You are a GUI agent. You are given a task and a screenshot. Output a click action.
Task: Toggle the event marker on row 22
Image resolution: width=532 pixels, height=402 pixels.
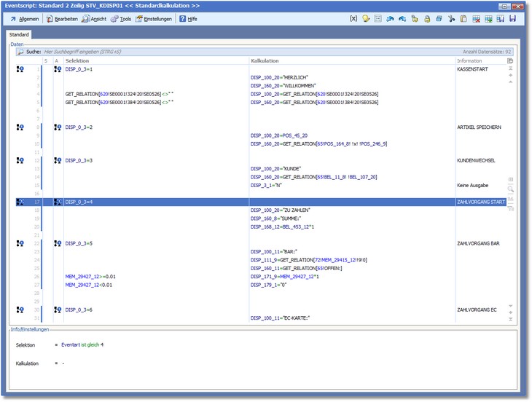tap(20, 243)
